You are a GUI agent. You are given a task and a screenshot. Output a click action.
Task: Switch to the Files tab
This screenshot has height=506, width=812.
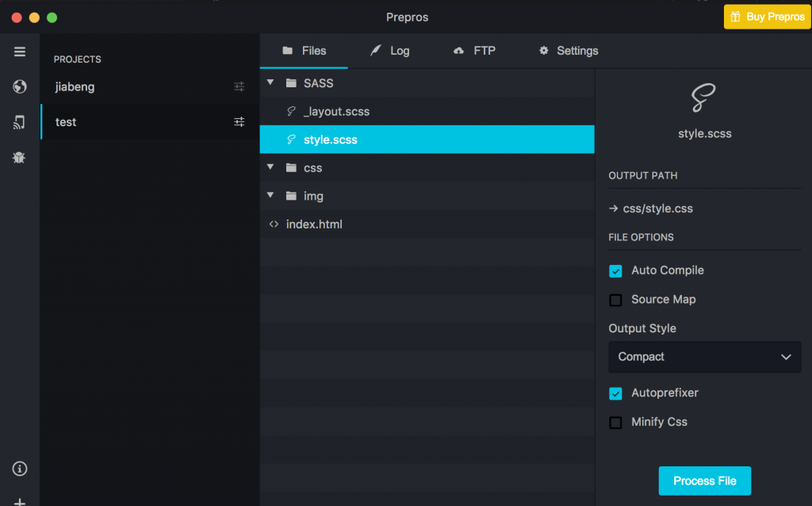(304, 51)
